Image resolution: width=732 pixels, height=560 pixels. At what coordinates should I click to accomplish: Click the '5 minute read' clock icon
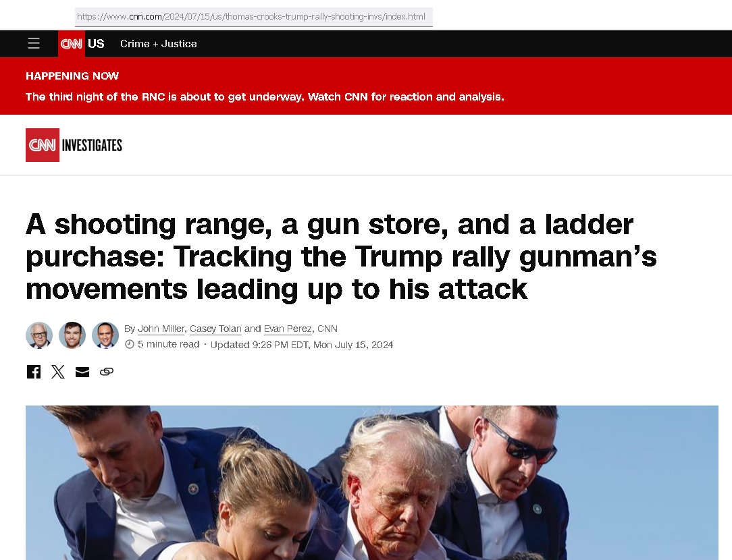point(129,345)
